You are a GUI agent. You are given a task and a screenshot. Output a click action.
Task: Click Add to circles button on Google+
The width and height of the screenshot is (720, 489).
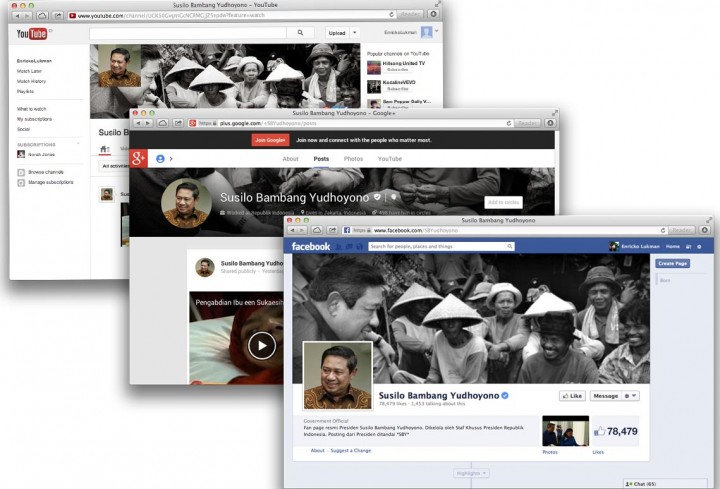(503, 202)
